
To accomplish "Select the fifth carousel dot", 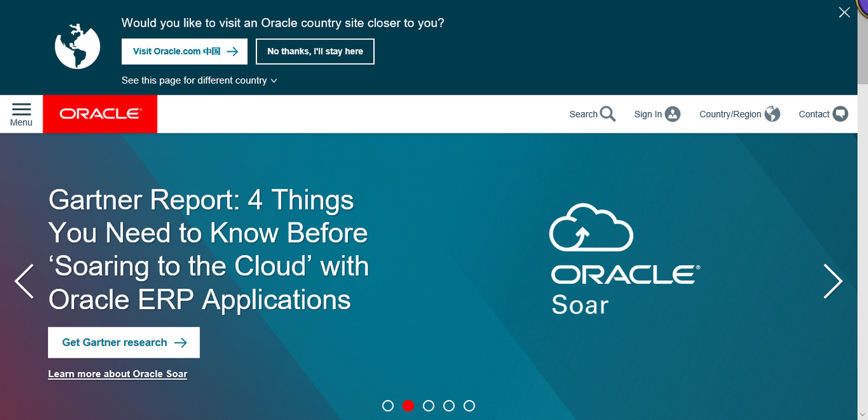I will 469,405.
